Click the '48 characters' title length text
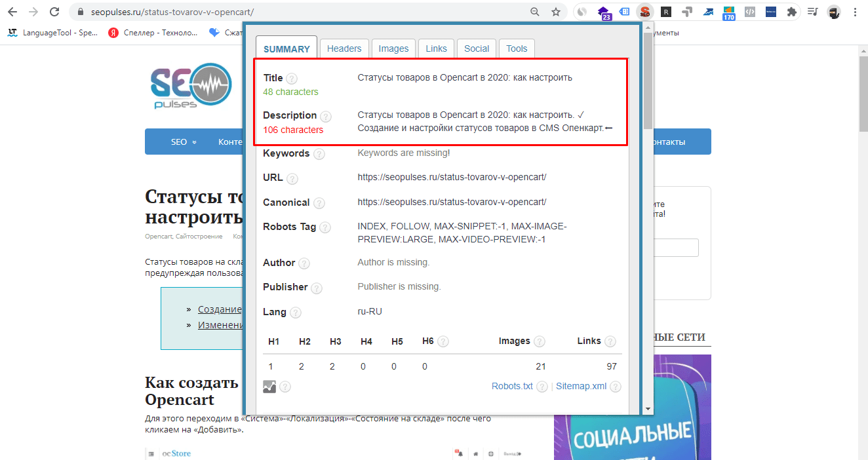 (x=290, y=92)
